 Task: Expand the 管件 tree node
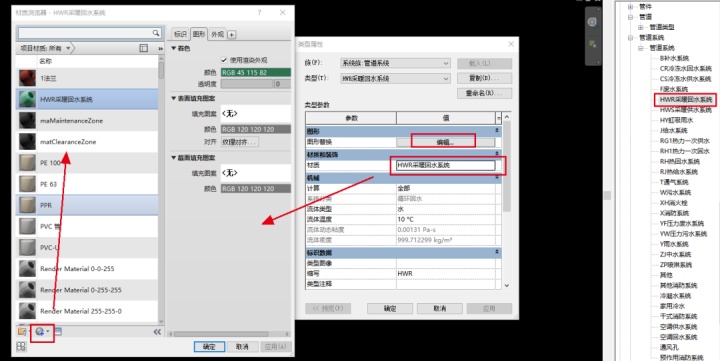630,7
